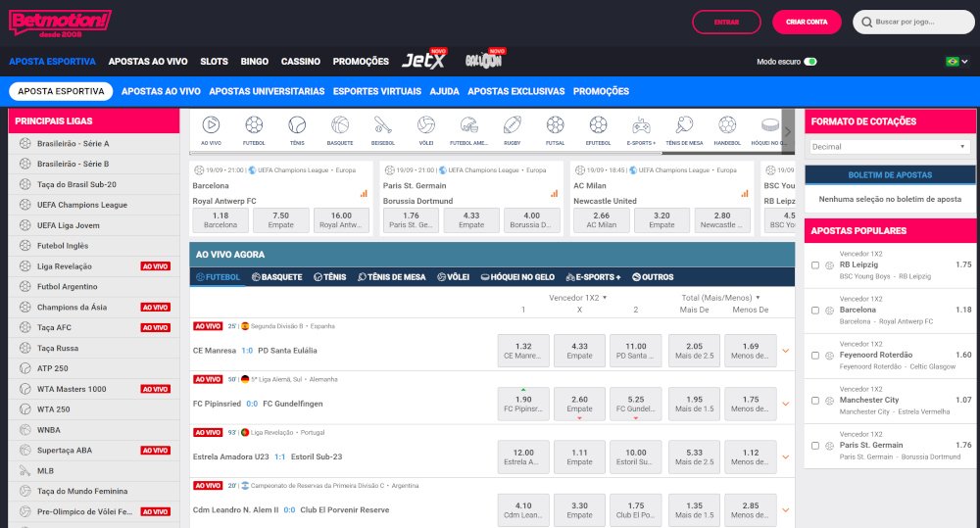Screen dimensions: 980x528
Task: Open the Ao Vivo sport icon
Action: click(210, 125)
